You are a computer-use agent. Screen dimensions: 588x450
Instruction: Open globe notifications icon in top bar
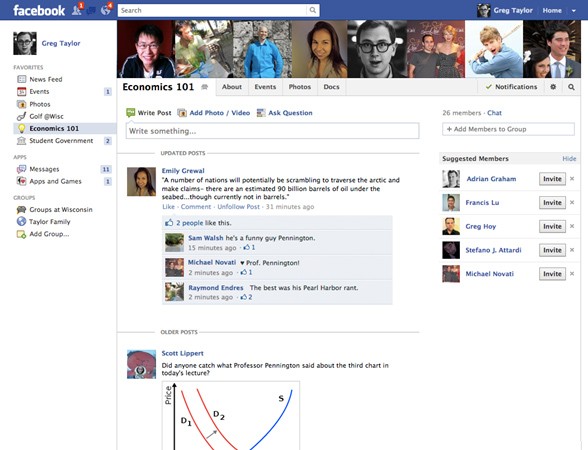tap(106, 10)
